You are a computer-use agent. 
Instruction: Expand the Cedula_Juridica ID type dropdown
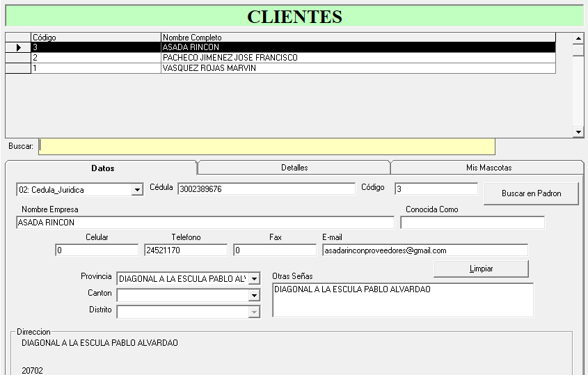pyautogui.click(x=137, y=190)
